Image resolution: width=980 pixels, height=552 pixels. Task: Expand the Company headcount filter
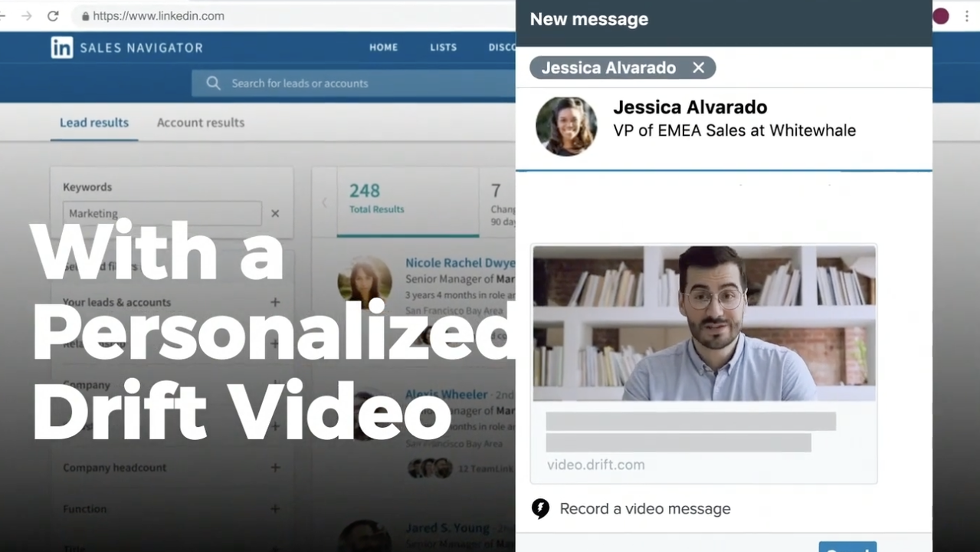click(275, 467)
